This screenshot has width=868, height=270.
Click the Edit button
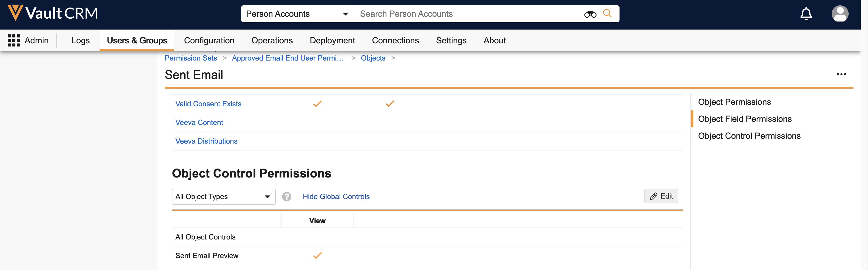(x=661, y=196)
